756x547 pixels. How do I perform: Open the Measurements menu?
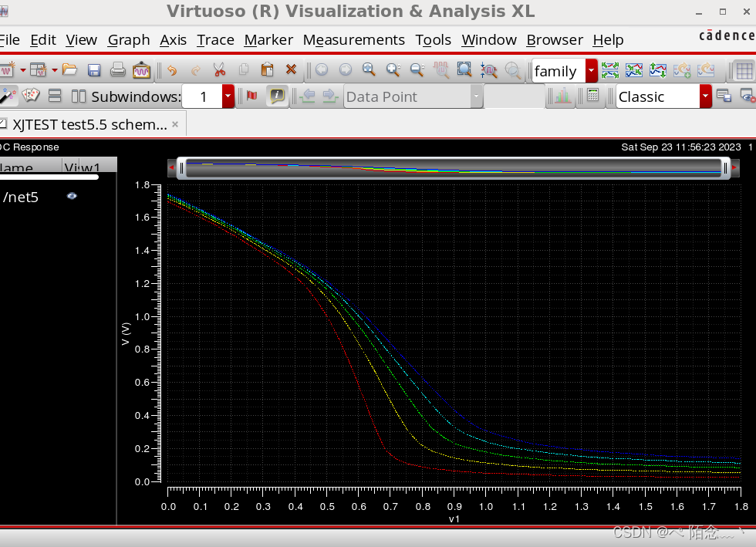(354, 40)
